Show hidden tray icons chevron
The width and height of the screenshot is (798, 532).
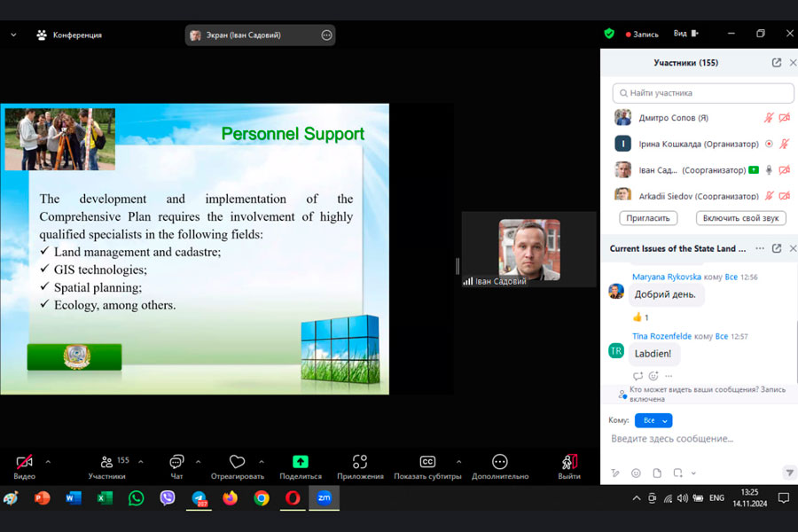pyautogui.click(x=636, y=498)
